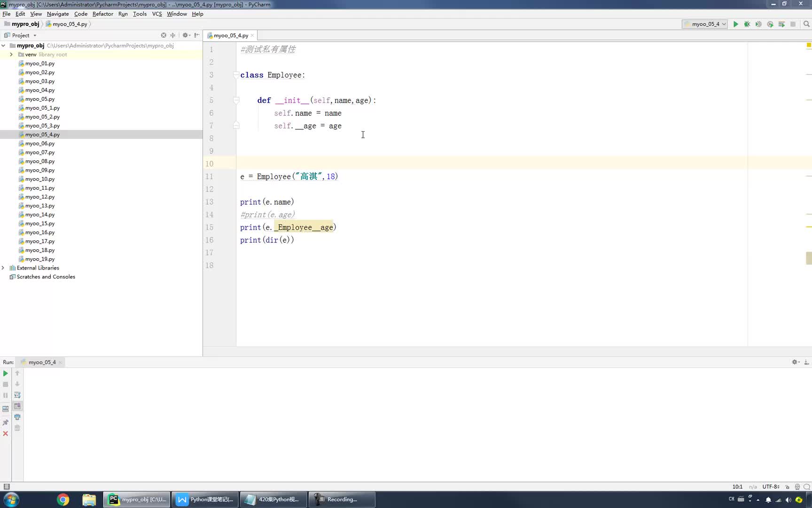Open Windows Start menu

click(11, 500)
